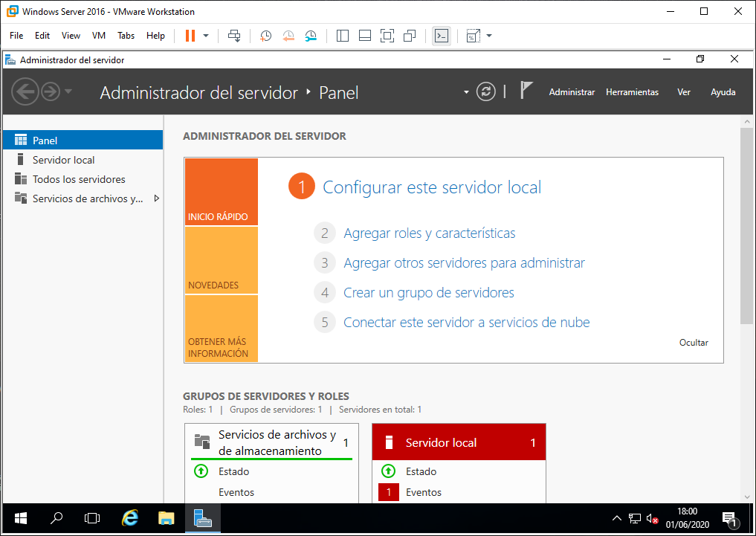Take a snapshot of the virtual machine

pyautogui.click(x=265, y=36)
